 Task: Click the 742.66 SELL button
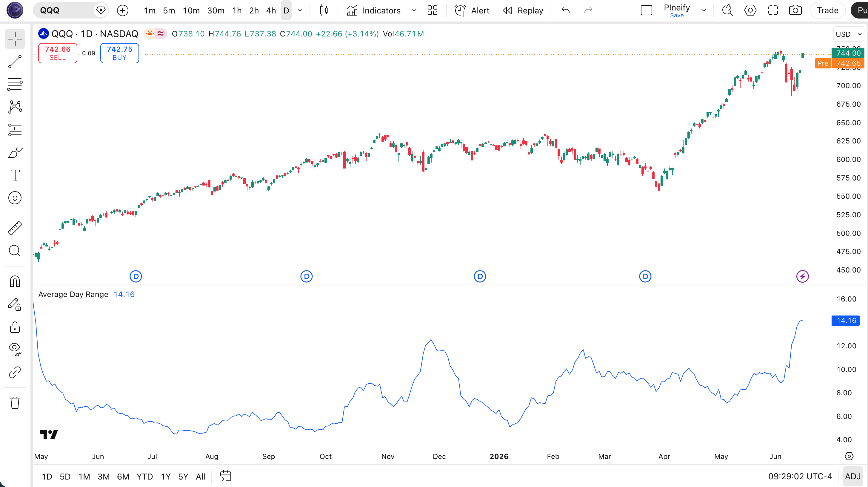click(58, 53)
